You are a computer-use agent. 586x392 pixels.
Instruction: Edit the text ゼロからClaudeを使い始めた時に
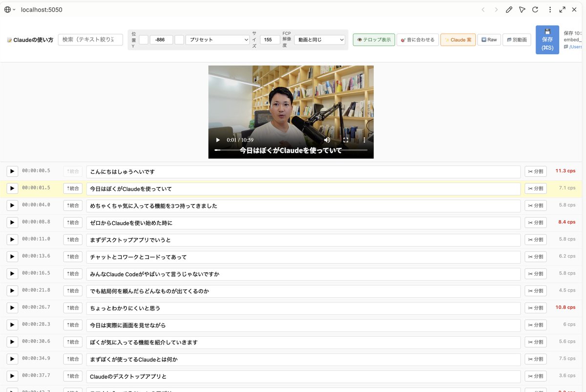coord(303,223)
